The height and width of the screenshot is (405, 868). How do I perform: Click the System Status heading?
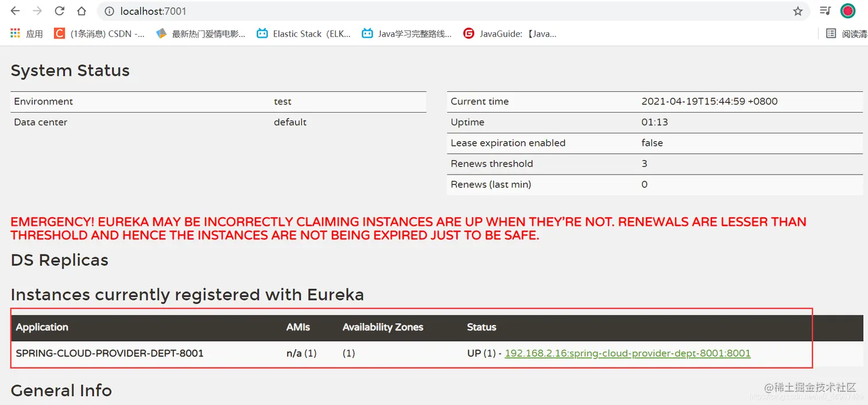click(70, 71)
